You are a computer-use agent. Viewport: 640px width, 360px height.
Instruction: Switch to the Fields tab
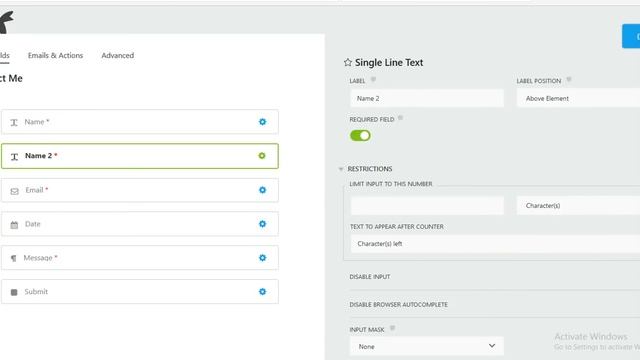[4, 56]
